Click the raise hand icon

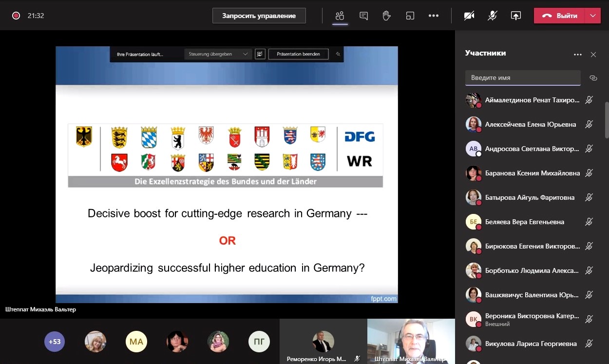point(387,16)
